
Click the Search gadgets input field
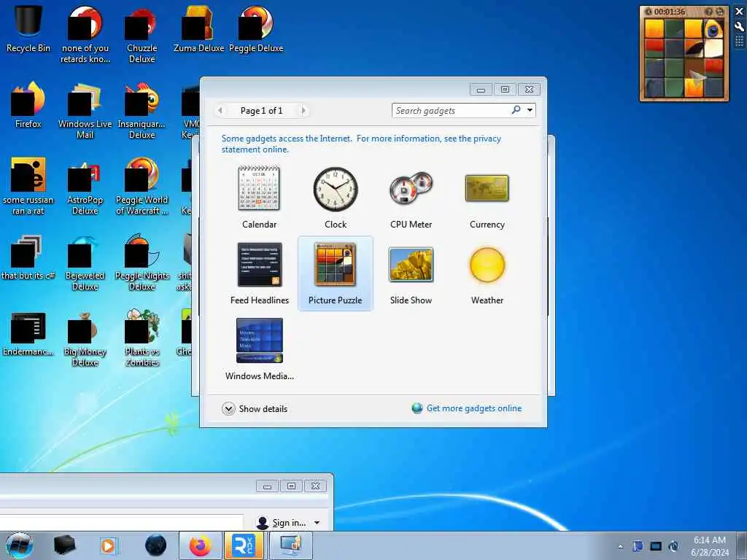(450, 111)
